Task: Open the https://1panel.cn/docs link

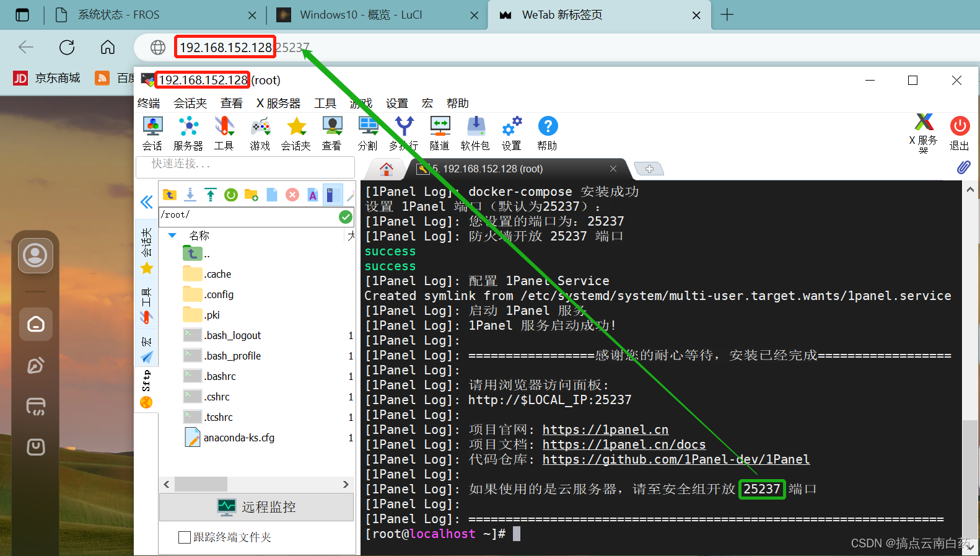Action: point(624,444)
